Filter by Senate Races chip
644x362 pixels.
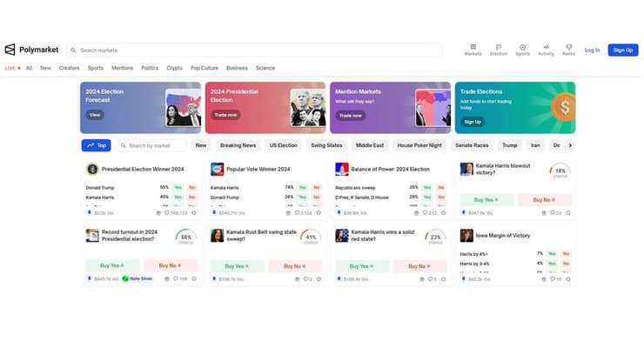coord(472,145)
